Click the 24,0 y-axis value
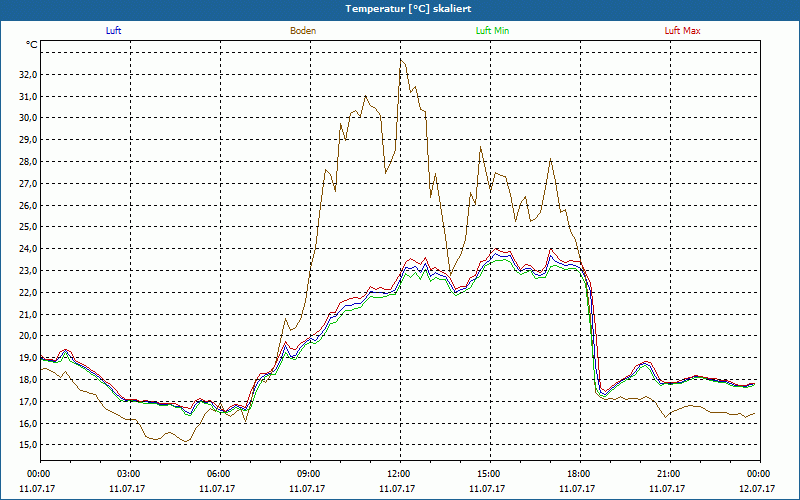 pyautogui.click(x=28, y=248)
